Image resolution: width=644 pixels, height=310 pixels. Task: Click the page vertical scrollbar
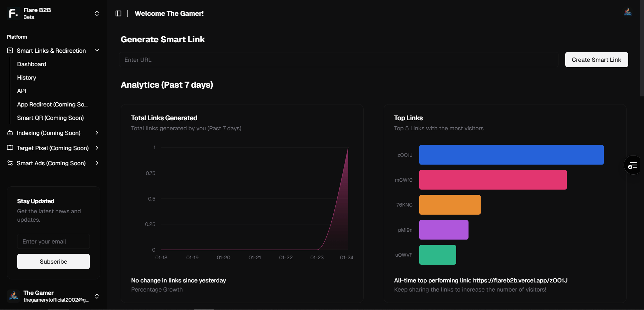[x=642, y=48]
